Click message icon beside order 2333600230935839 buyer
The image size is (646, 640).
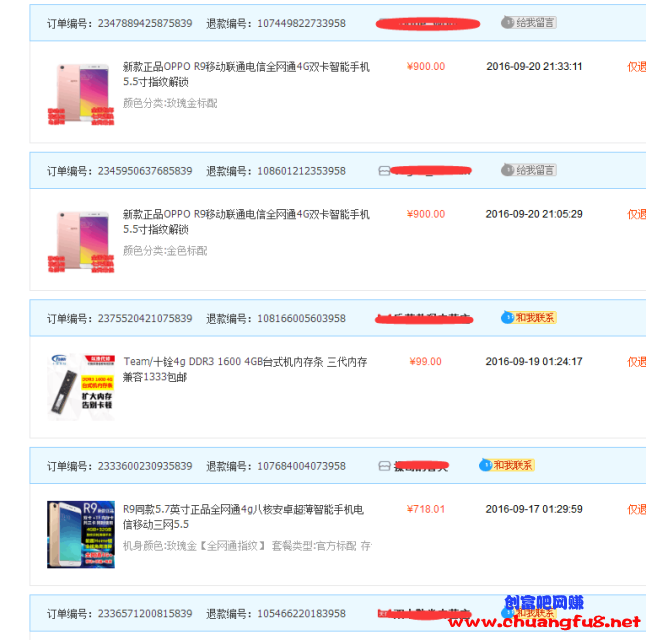384,466
